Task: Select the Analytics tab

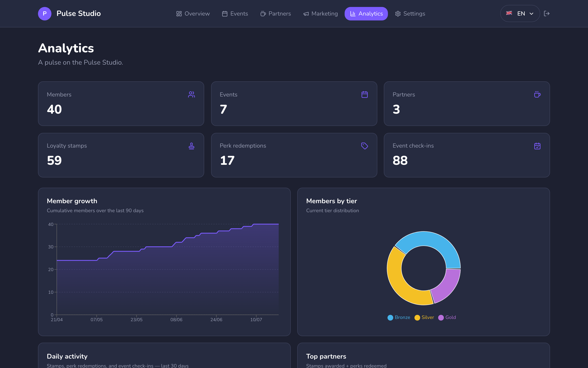Action: point(366,14)
